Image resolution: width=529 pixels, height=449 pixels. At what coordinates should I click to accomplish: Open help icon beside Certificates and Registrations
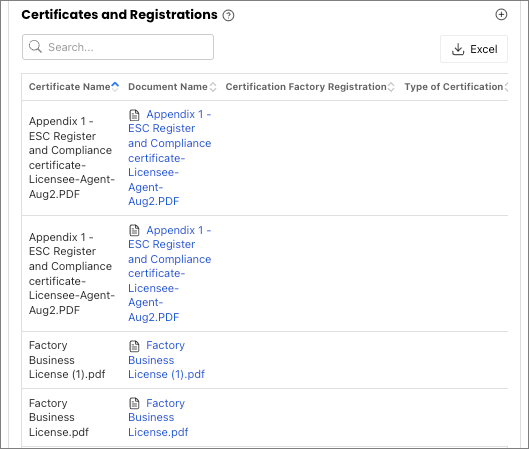point(228,15)
